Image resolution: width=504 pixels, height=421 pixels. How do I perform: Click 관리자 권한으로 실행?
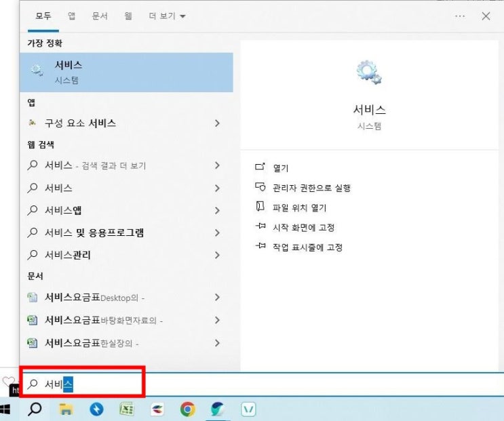[311, 188]
